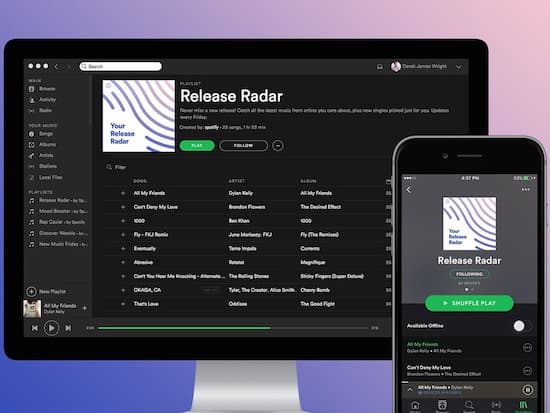The height and width of the screenshot is (413, 550).
Task: Click the Browse icon in desktop sidebar
Action: tap(32, 89)
